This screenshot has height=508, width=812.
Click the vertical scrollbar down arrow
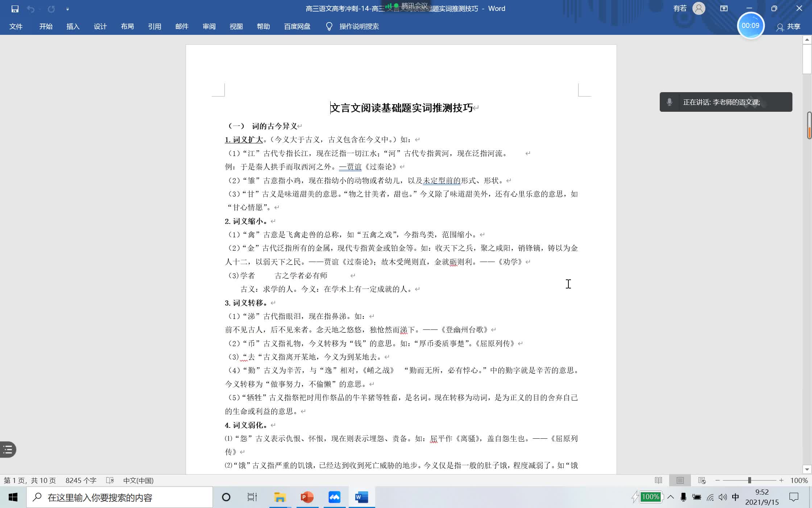(x=807, y=470)
